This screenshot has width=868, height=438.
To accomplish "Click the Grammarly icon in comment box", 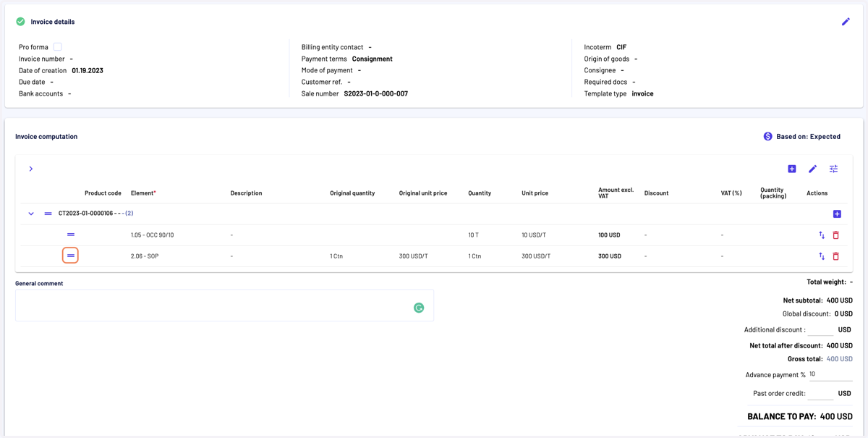I will pos(419,308).
